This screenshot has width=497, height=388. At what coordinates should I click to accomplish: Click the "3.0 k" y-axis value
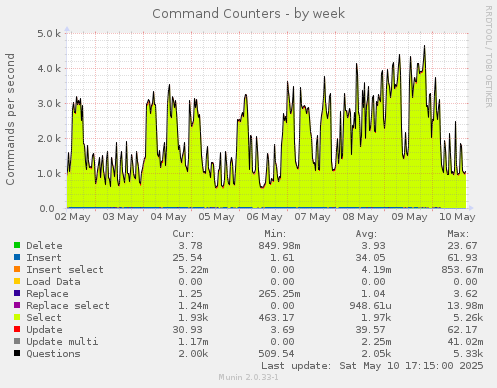pyautogui.click(x=49, y=104)
